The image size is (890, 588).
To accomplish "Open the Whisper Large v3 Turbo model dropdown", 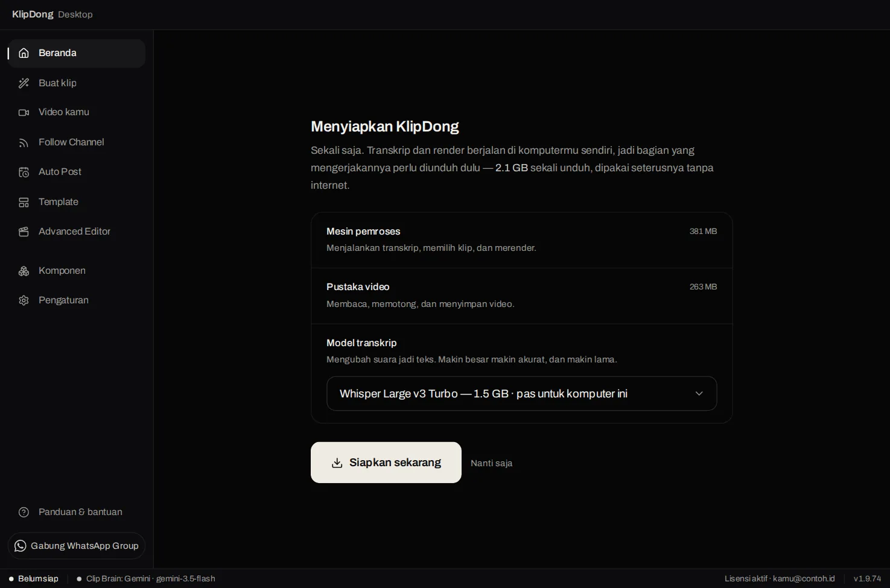I will coord(521,393).
